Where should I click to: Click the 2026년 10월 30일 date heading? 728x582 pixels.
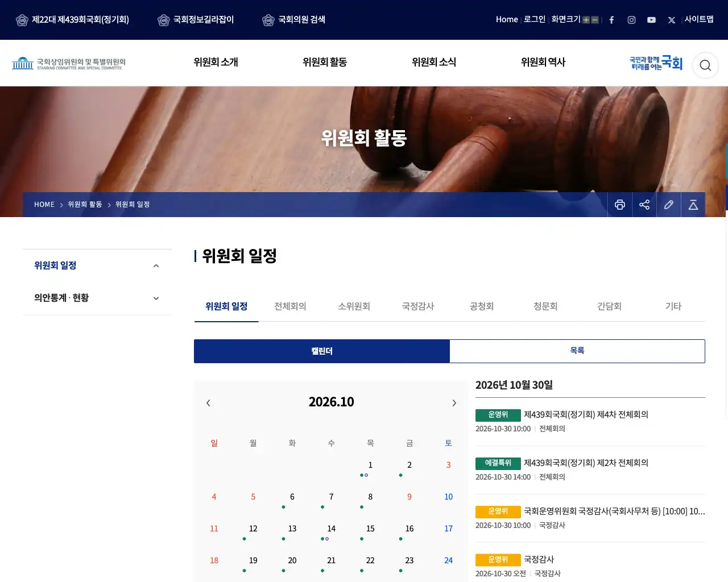click(514, 385)
